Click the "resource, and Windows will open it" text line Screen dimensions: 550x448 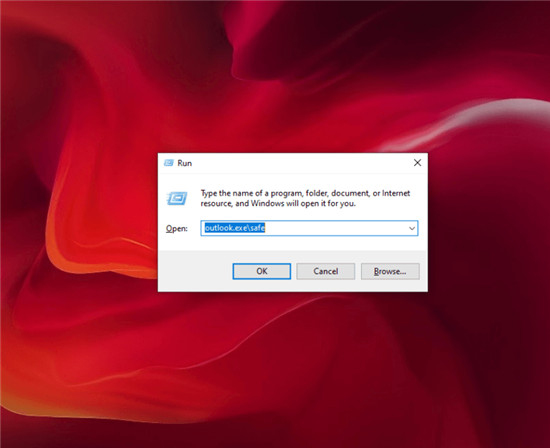[278, 203]
